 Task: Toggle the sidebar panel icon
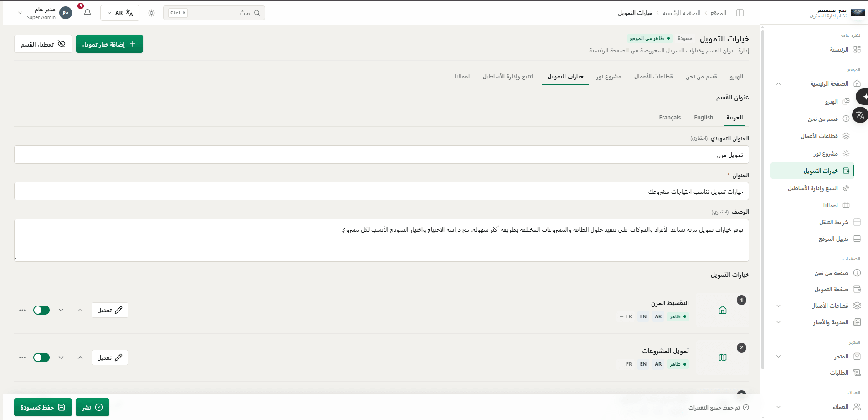point(740,13)
